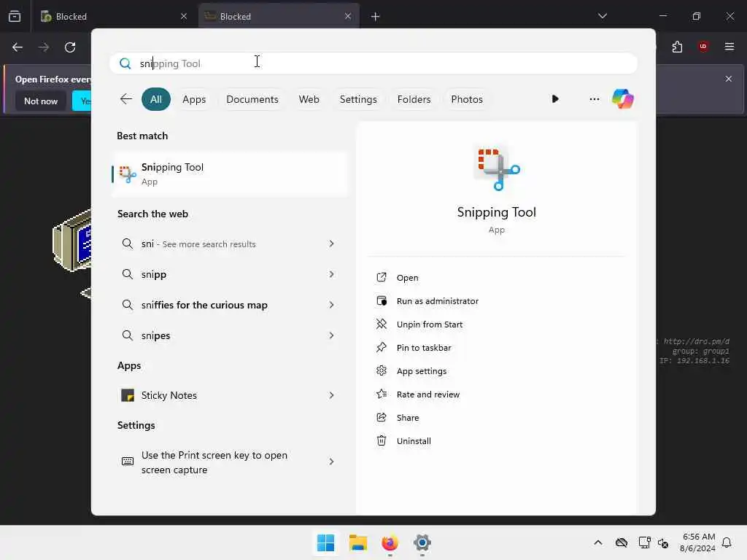
Task: Click the magnifier icon in the search box
Action: 125,63
